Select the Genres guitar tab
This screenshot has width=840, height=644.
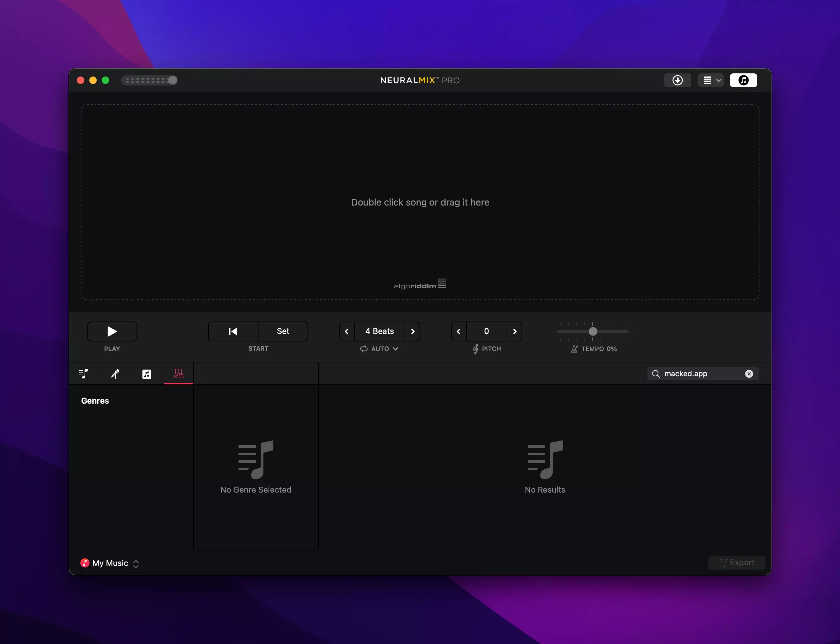click(178, 374)
